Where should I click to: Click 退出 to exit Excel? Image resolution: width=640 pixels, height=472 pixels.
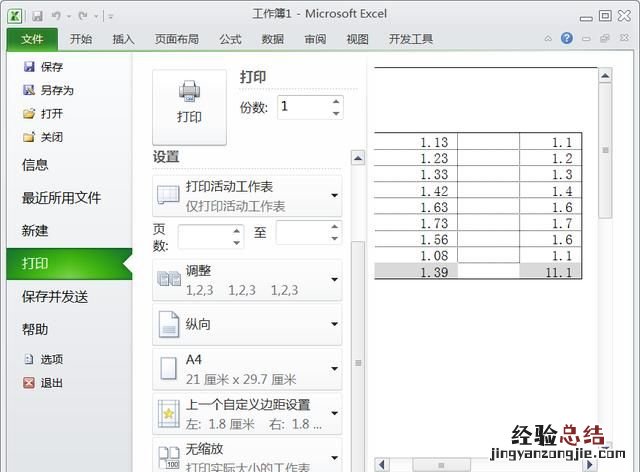(x=43, y=383)
